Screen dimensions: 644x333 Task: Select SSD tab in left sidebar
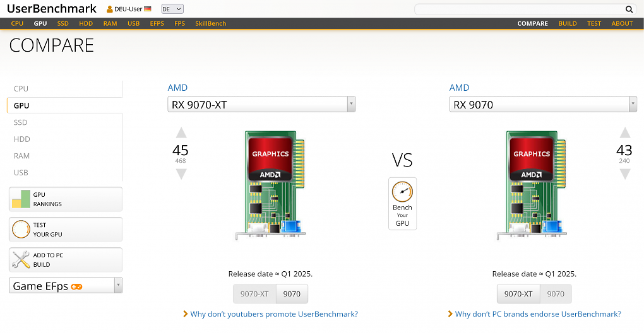(x=64, y=122)
